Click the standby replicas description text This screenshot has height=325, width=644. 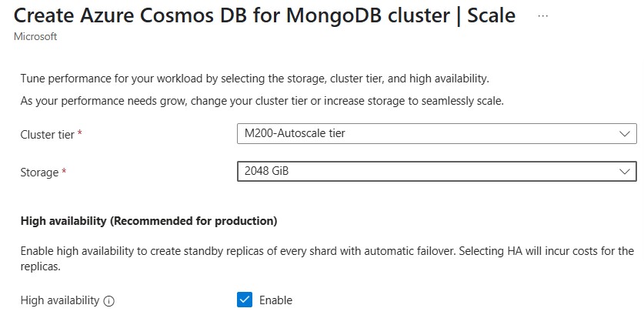327,251
